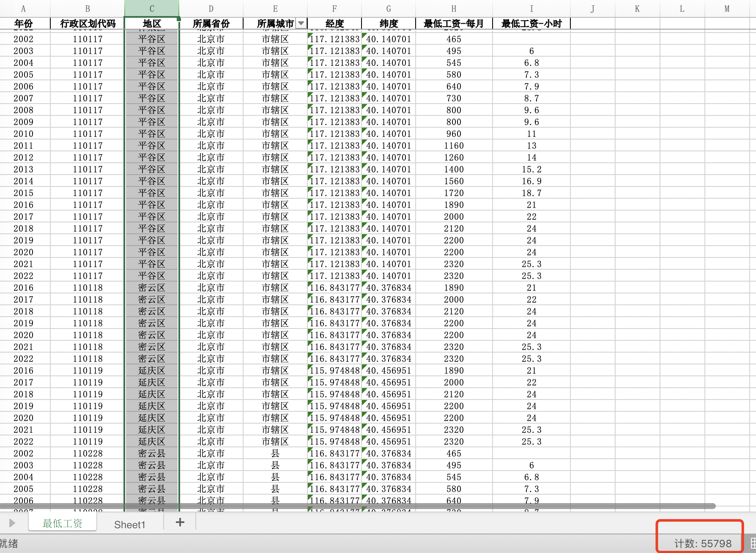Select column C header letter
This screenshot has height=553, width=756.
[x=152, y=8]
